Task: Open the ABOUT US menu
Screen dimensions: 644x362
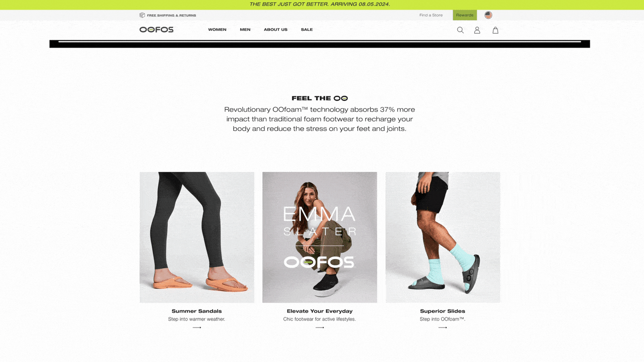Action: 276,29
